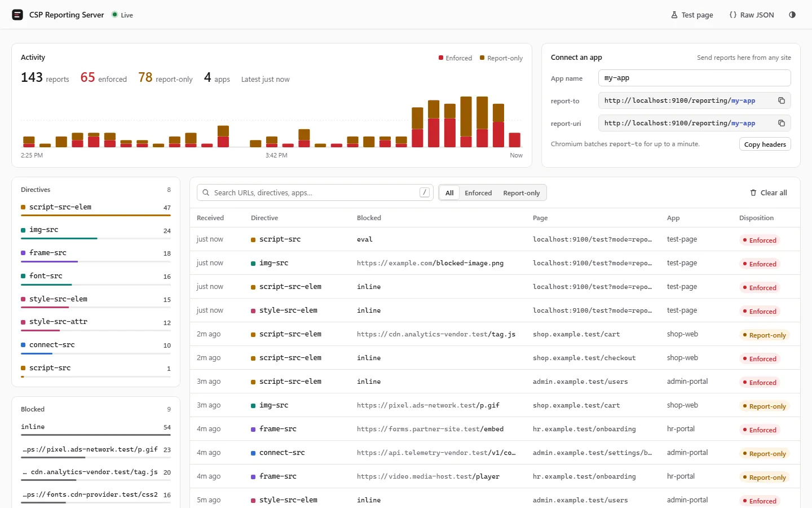Click the Clear all button

pos(768,192)
